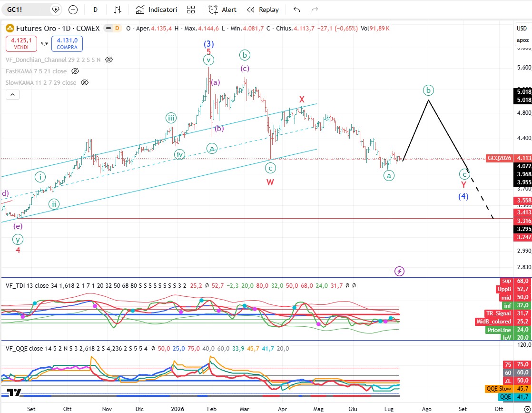Screen dimensions: 532x413
Task: Click the circled iv wave label
Action: [x=179, y=155]
